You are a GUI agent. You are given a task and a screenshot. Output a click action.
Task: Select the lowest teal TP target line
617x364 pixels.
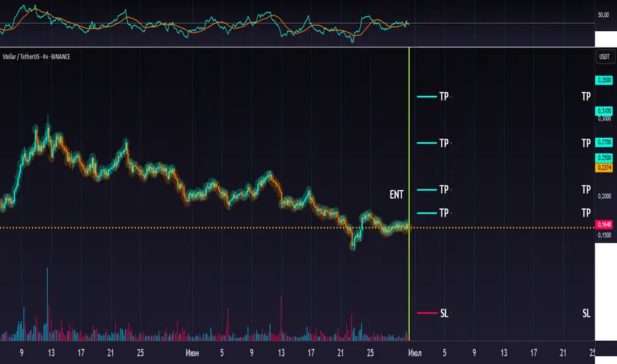[427, 213]
